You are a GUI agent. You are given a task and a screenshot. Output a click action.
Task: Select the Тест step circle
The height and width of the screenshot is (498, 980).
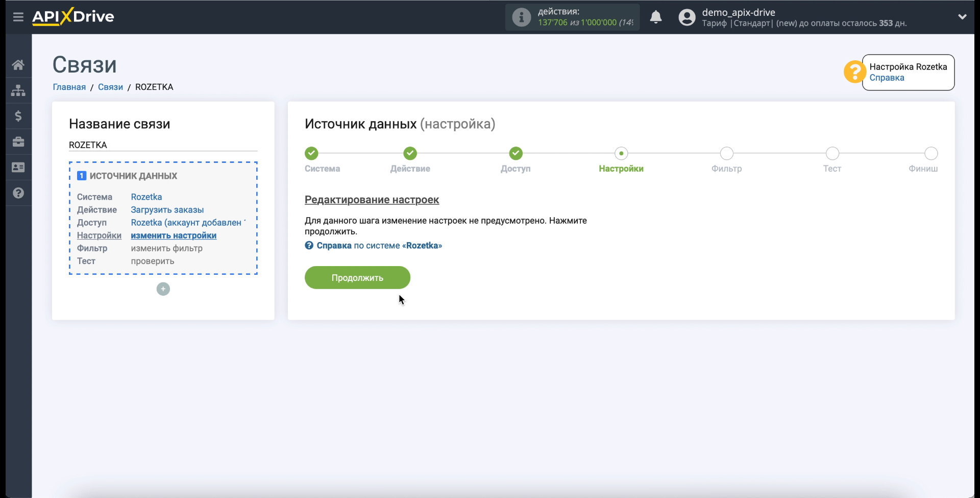[832, 153]
